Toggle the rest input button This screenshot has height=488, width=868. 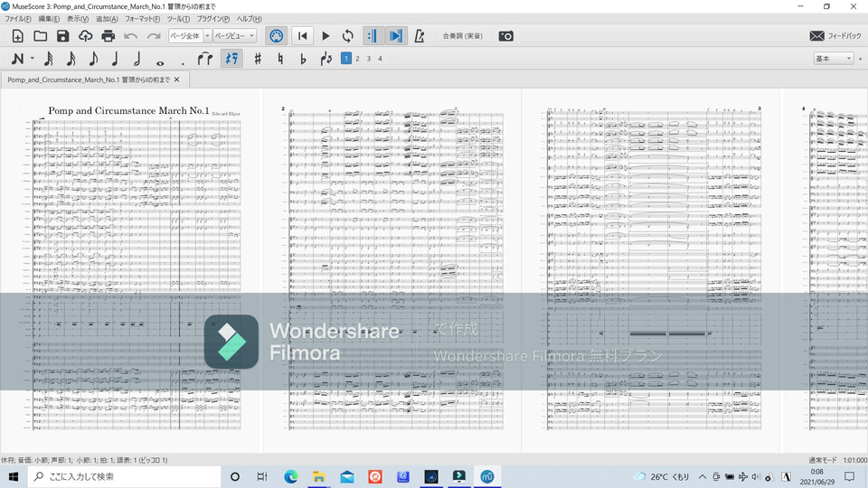(231, 59)
